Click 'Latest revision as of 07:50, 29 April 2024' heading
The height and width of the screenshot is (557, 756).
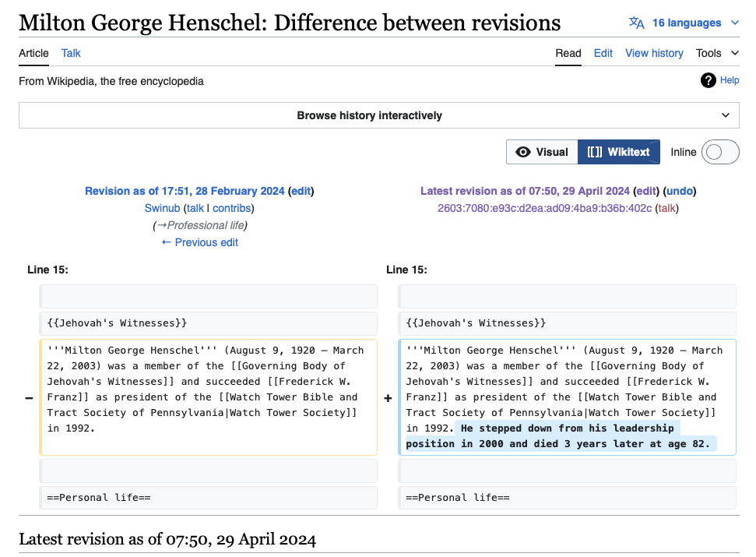[x=167, y=538]
